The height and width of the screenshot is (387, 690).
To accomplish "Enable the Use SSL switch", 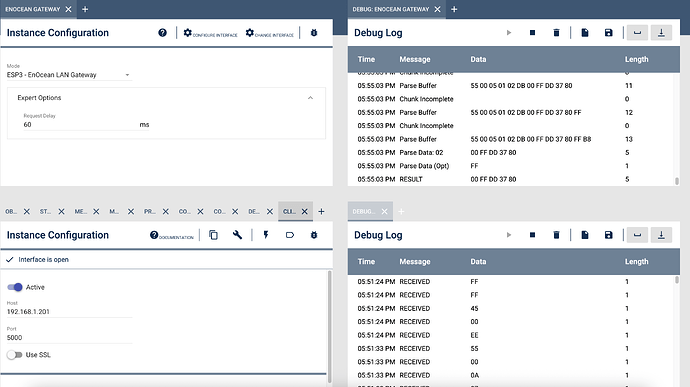I will (15, 355).
